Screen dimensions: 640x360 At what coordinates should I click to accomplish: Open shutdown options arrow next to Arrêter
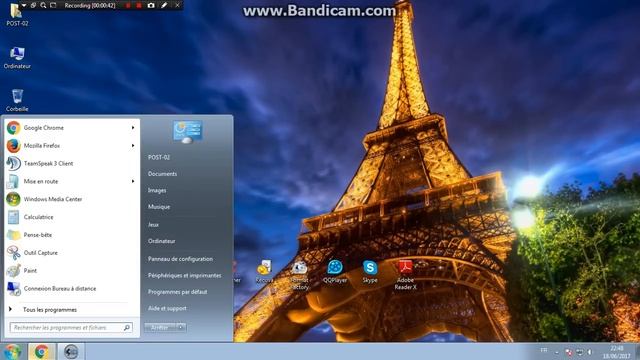pyautogui.click(x=181, y=327)
